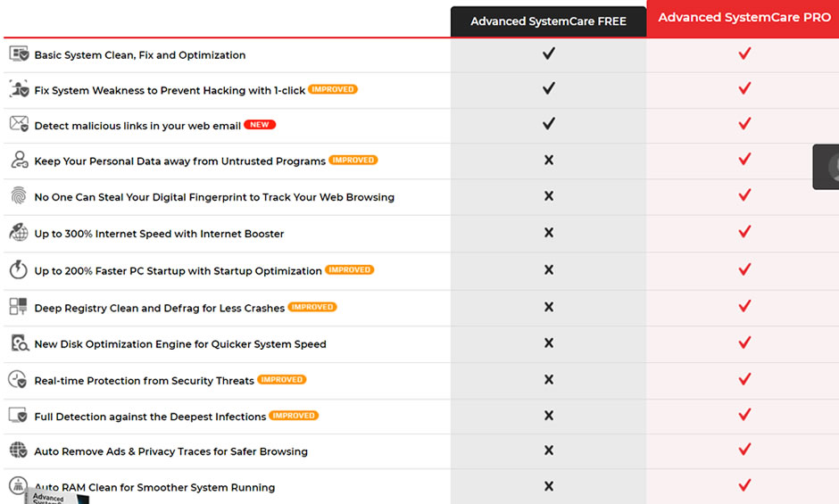Click FREE X mark for Digital Fingerprint row
Screen dimensions: 839x504
(548, 196)
